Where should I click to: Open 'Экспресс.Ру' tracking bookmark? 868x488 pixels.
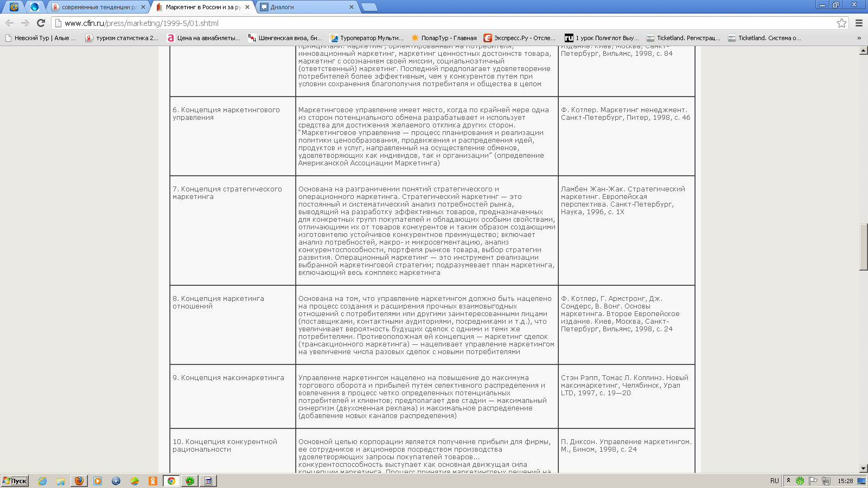pyautogui.click(x=520, y=38)
